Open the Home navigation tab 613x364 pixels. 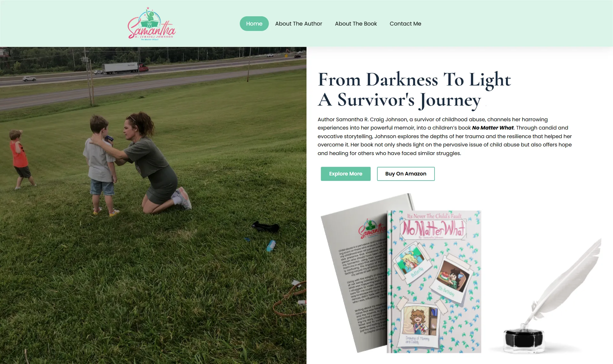[254, 24]
